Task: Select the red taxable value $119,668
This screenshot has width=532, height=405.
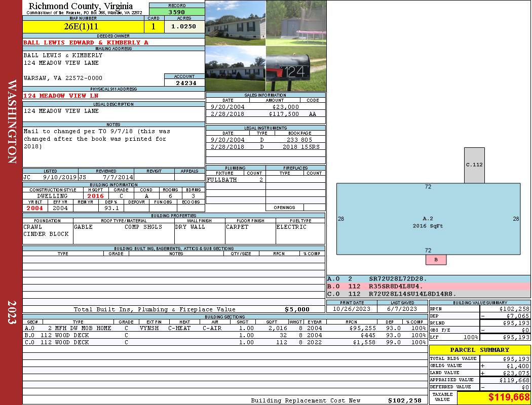Action: click(509, 397)
